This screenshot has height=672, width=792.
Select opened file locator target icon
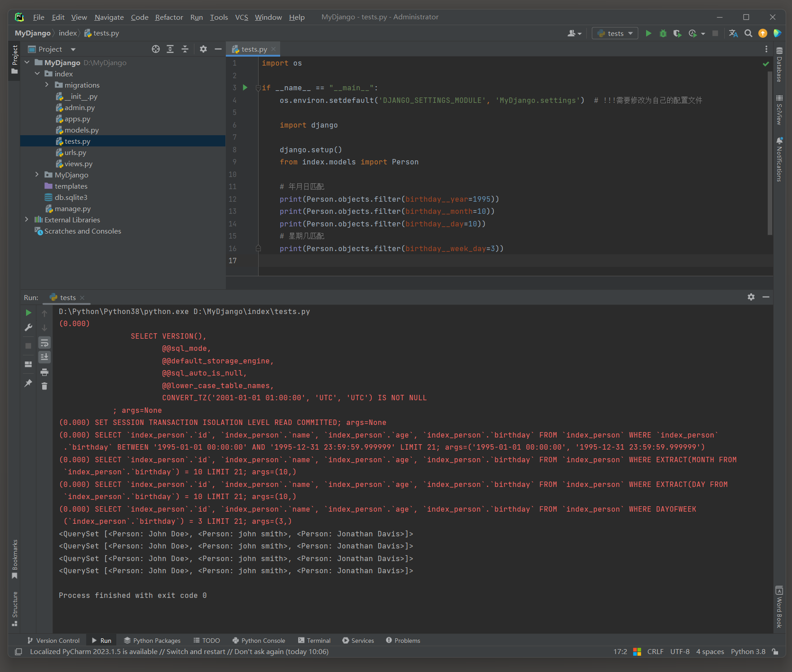[x=156, y=49]
